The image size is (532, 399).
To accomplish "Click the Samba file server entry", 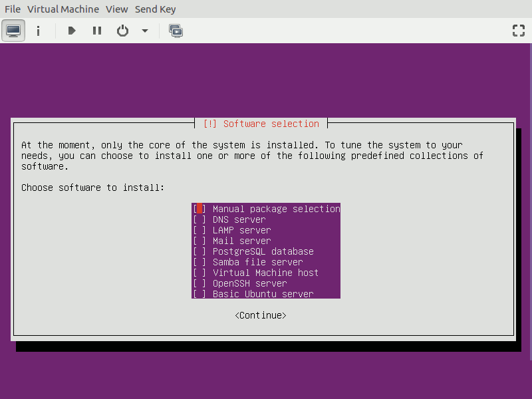I will tap(257, 262).
